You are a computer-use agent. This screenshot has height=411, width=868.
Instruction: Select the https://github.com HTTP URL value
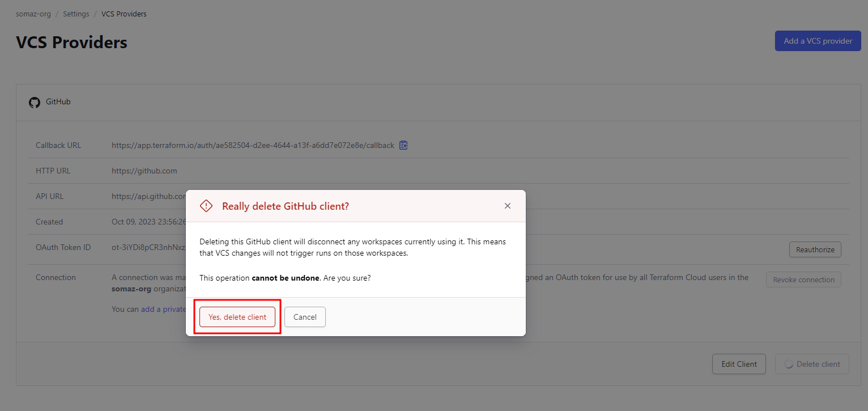point(144,171)
